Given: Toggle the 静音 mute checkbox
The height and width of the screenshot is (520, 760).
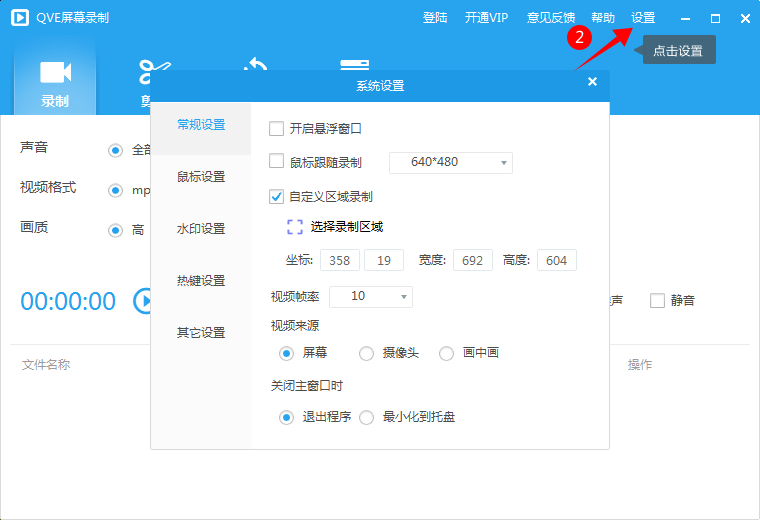Looking at the screenshot, I should pos(657,300).
